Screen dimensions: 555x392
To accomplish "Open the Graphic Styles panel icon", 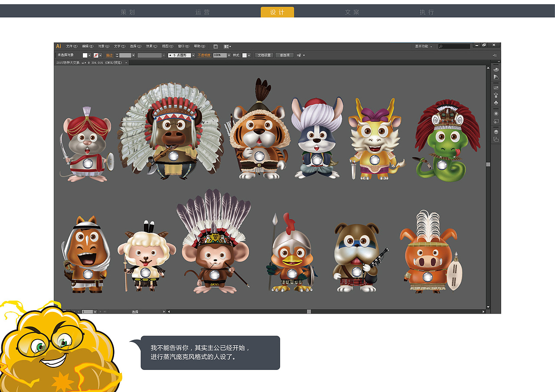I will point(496,121).
